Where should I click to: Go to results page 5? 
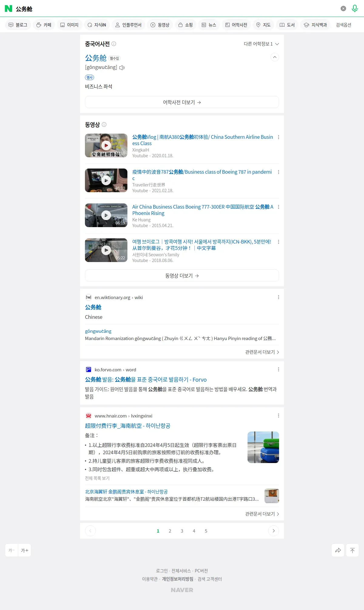tap(206, 531)
